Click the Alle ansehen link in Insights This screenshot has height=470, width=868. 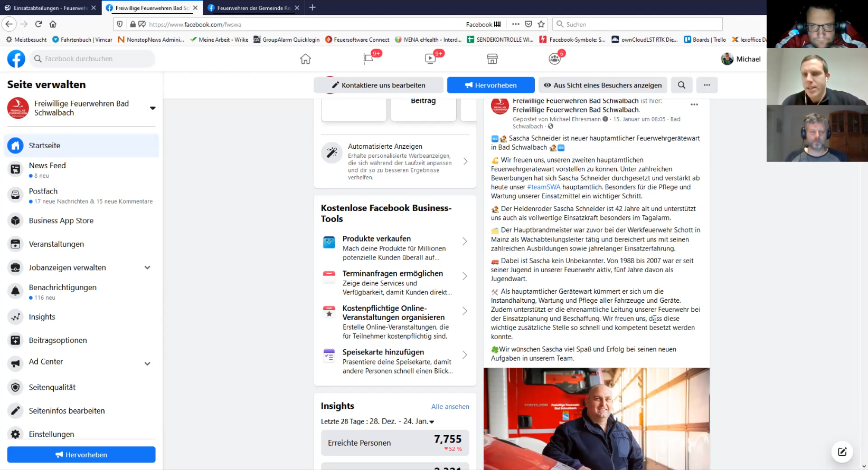[x=450, y=407]
